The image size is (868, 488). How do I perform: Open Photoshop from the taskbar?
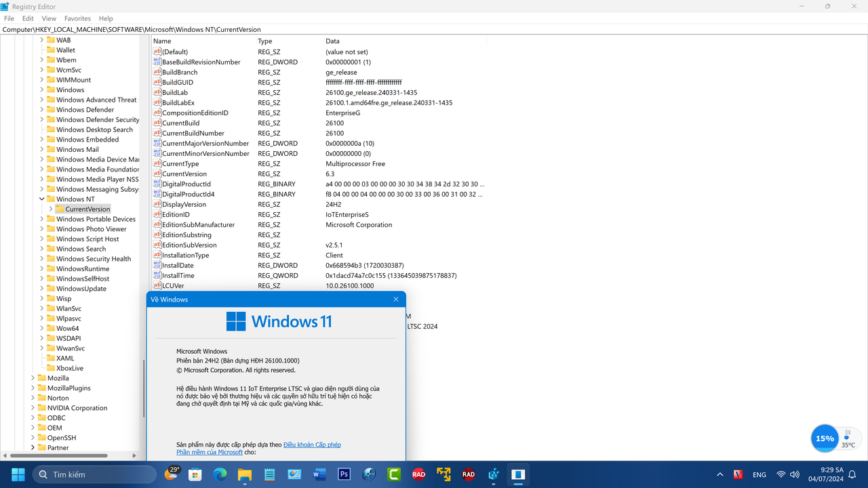[x=344, y=474]
